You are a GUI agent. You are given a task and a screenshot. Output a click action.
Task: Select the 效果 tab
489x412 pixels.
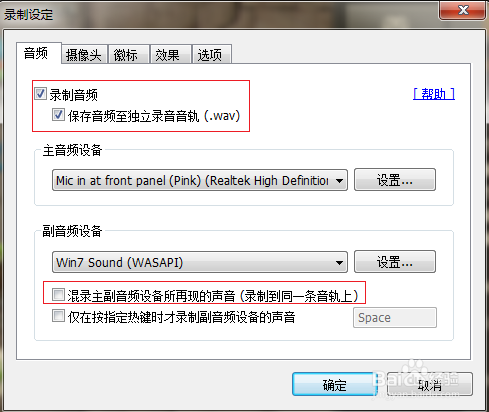coord(171,54)
